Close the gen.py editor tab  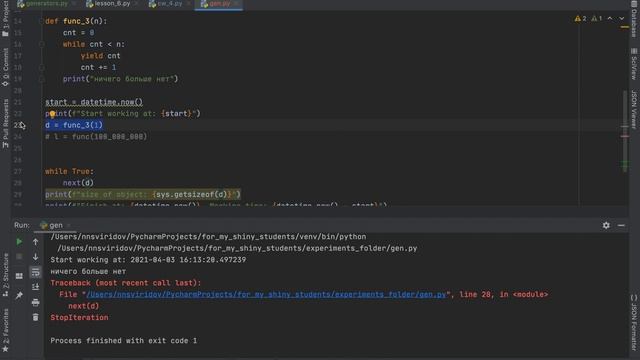tap(236, 4)
